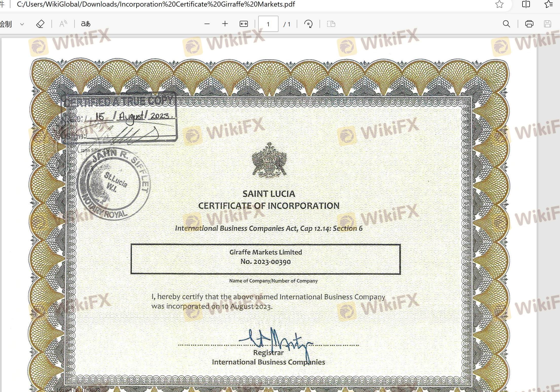
Task: Start read aloud
Action: tap(63, 24)
